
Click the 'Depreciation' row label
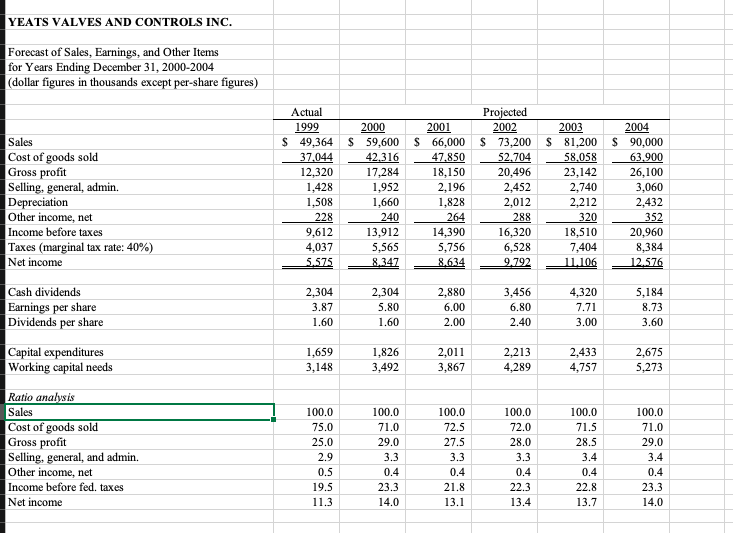tap(38, 202)
